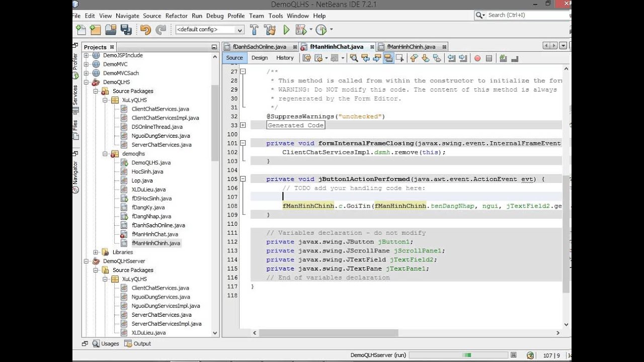Switch to the fDanhSachOnline.java tab
Image resolution: width=644 pixels, height=362 pixels.
point(260,47)
